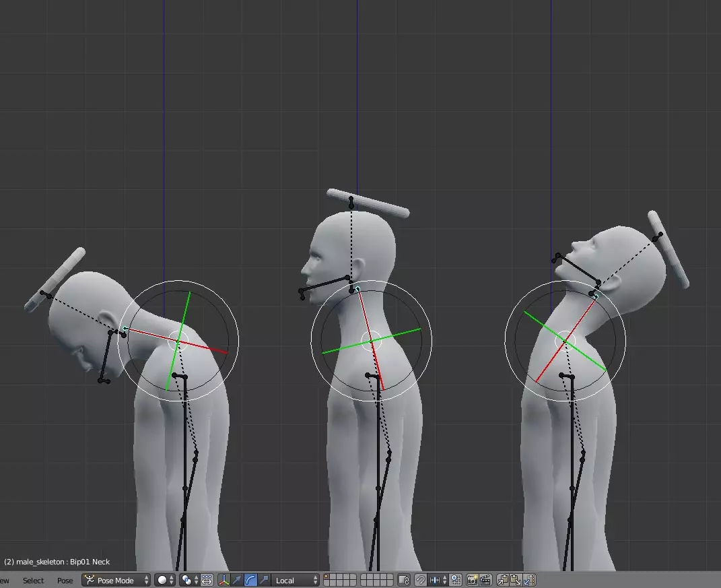Open the viewport shading dropdown

pos(164,580)
